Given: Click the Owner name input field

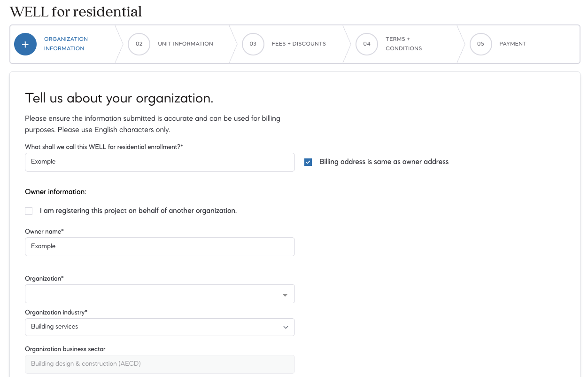Looking at the screenshot, I should 160,246.
